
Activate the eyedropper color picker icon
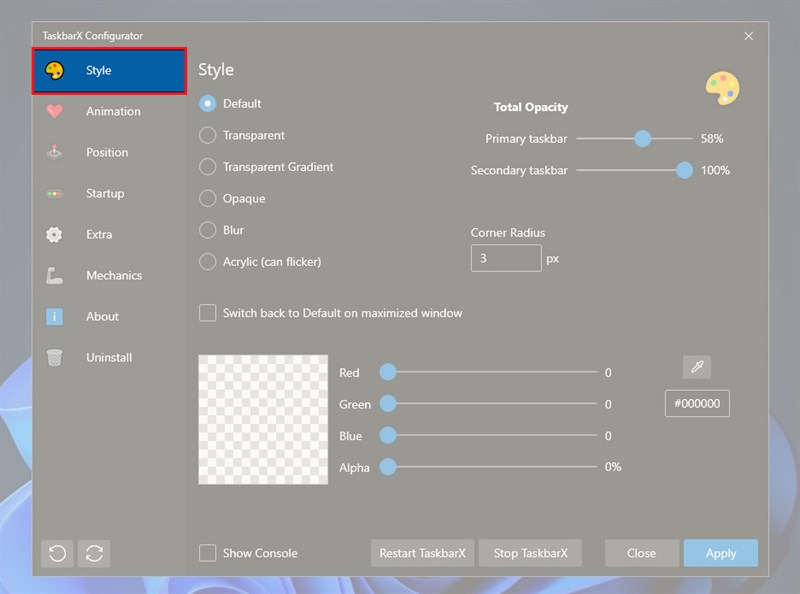click(x=696, y=366)
